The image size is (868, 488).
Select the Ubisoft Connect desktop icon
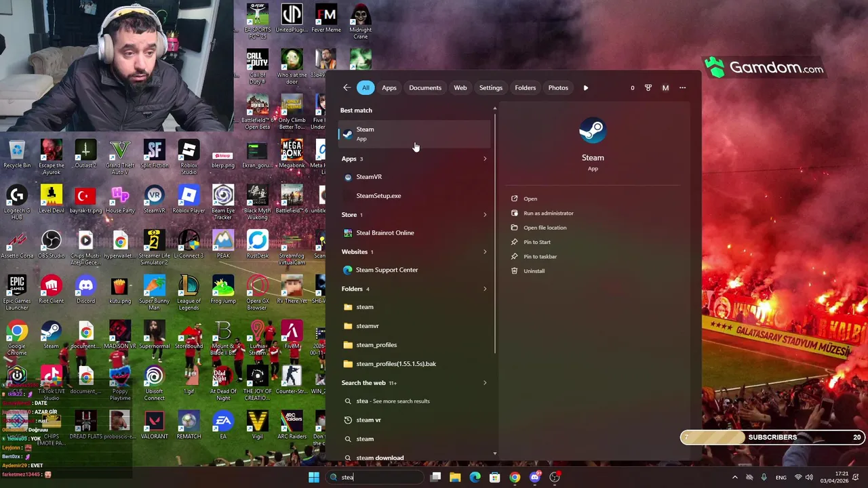click(x=154, y=384)
